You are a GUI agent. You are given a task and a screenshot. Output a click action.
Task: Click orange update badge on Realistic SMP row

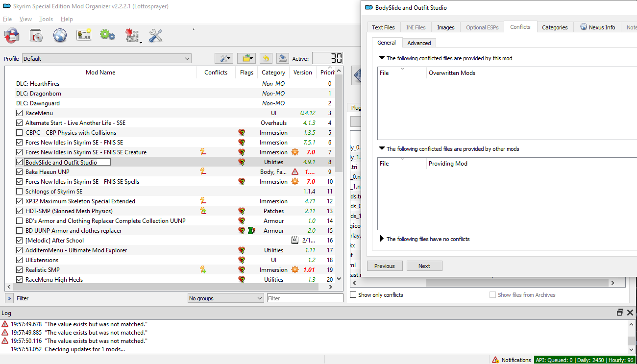click(295, 269)
